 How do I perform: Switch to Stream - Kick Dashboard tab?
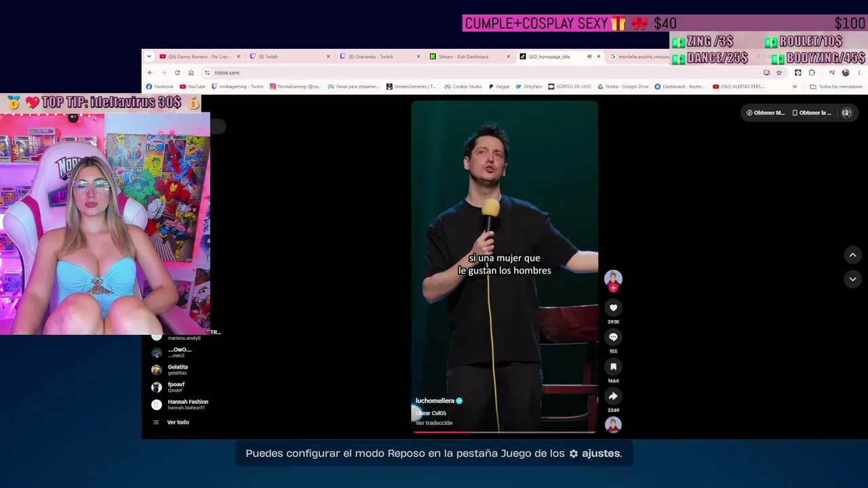click(x=470, y=56)
